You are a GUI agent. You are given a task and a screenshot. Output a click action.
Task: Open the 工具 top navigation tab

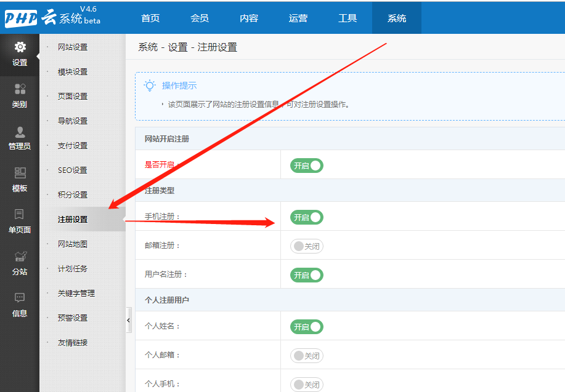coord(348,18)
